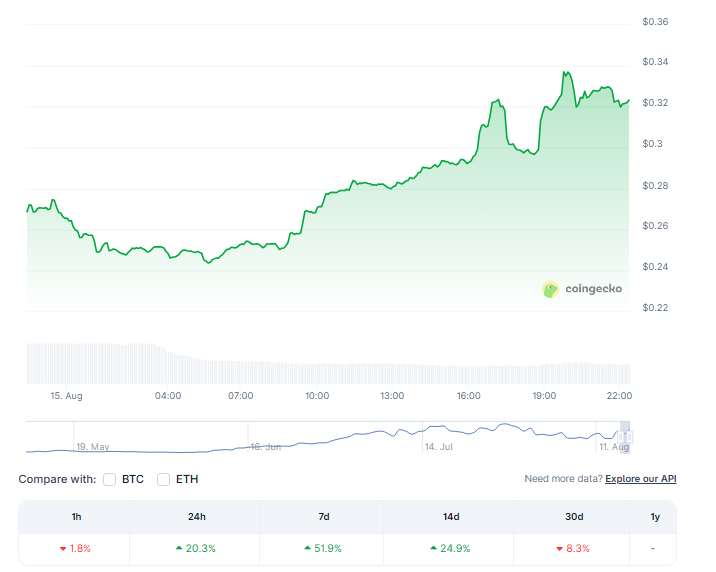716x572 pixels.
Task: Select the 24h column header
Action: pyautogui.click(x=195, y=516)
